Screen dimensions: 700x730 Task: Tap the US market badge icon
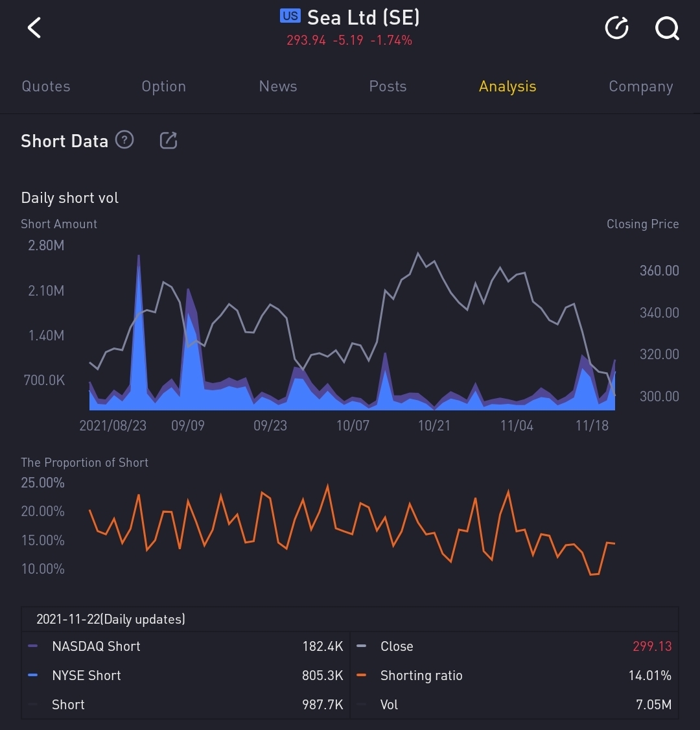(x=290, y=16)
